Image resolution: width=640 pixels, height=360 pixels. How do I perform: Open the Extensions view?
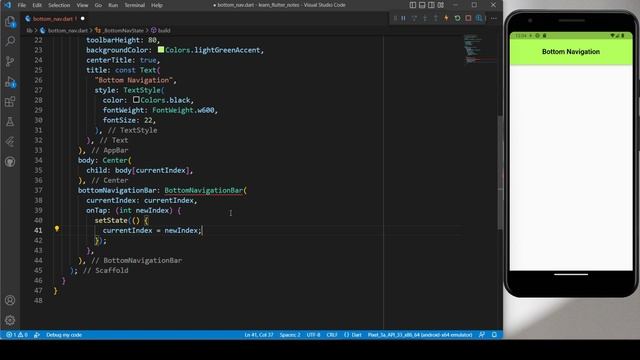10,102
